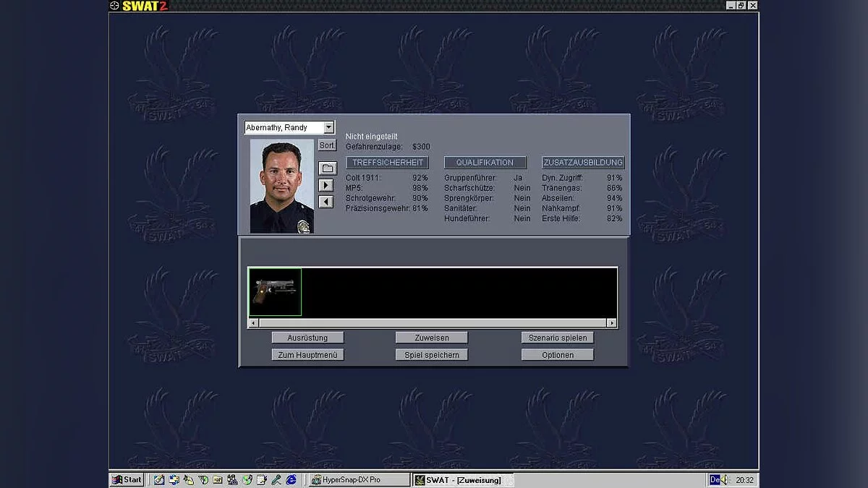Select the Colt 1911 pistol thumbnail

click(275, 292)
